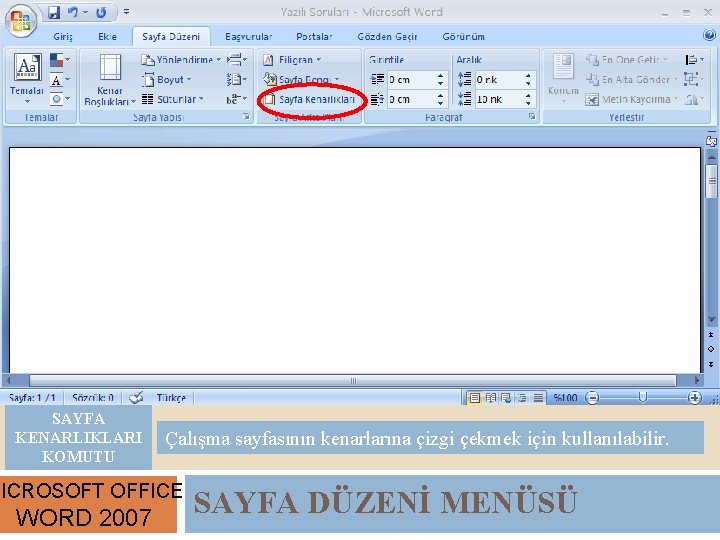Viewport: 720px width, 540px height.
Task: Click vertical scrollbar thumb
Action: point(712,181)
